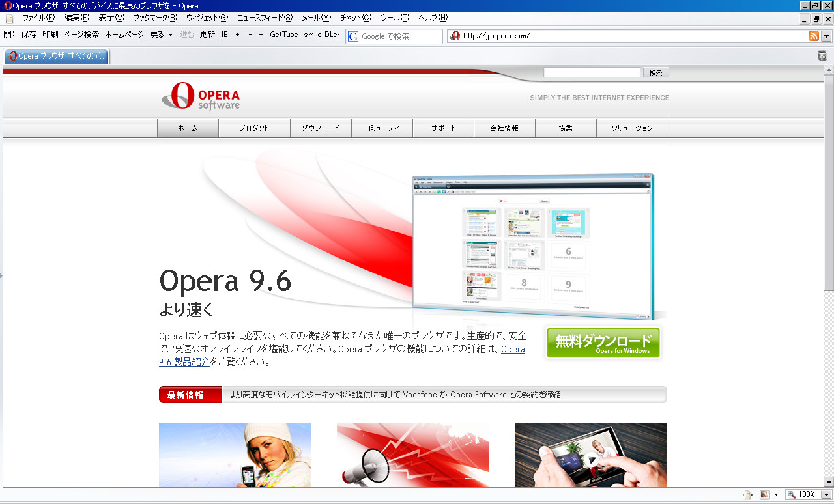Click the 更新 reload button

tap(207, 35)
